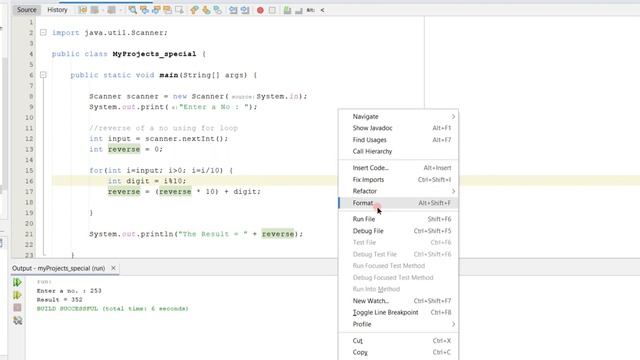Expand the Profile submenu arrow
The width and height of the screenshot is (640, 360).
click(x=453, y=324)
